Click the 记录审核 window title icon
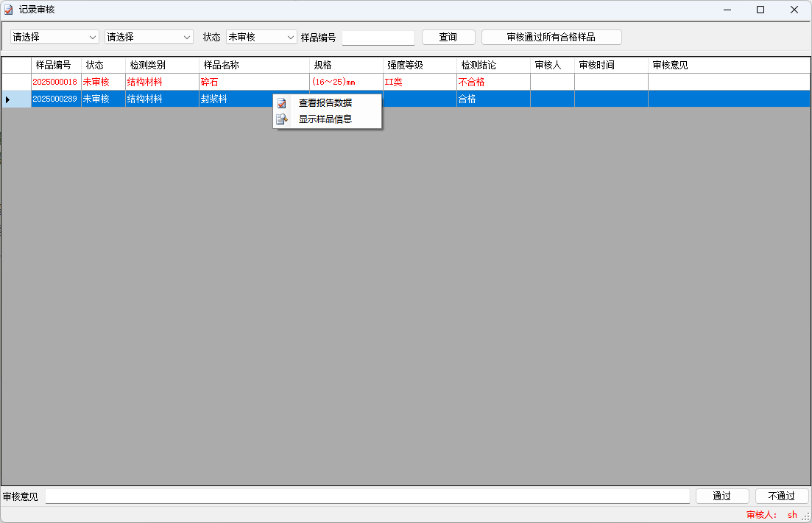The width and height of the screenshot is (812, 523). (9, 10)
